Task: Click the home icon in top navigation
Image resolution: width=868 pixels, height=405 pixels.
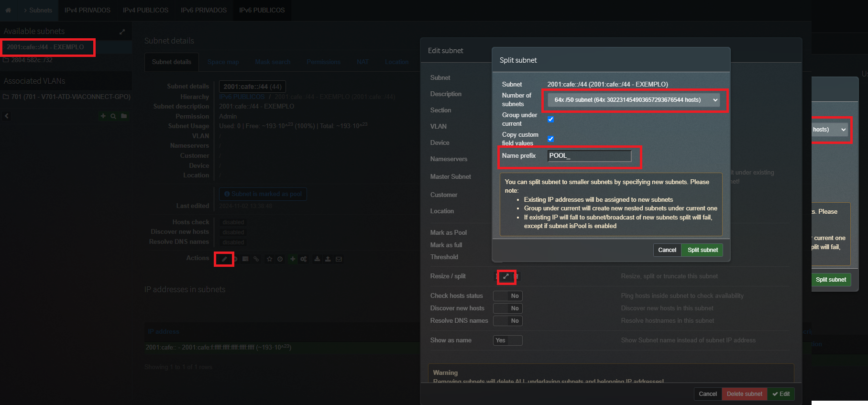Action: (x=8, y=10)
